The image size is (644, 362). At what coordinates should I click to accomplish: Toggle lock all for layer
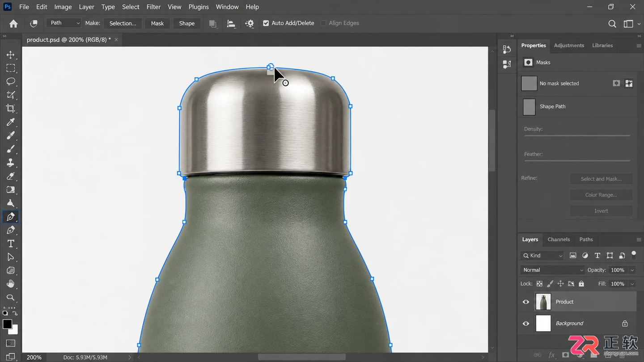pyautogui.click(x=581, y=284)
